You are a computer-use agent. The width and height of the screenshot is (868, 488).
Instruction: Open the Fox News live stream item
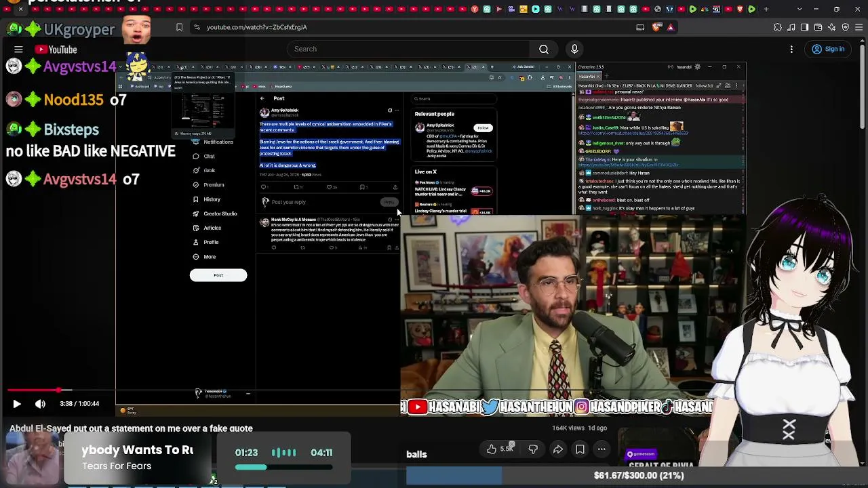click(x=454, y=190)
